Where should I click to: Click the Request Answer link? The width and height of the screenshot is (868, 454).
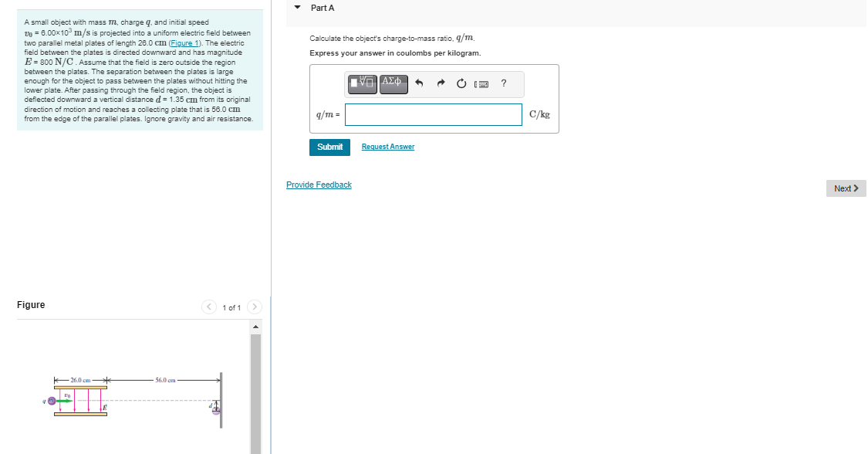pos(387,147)
